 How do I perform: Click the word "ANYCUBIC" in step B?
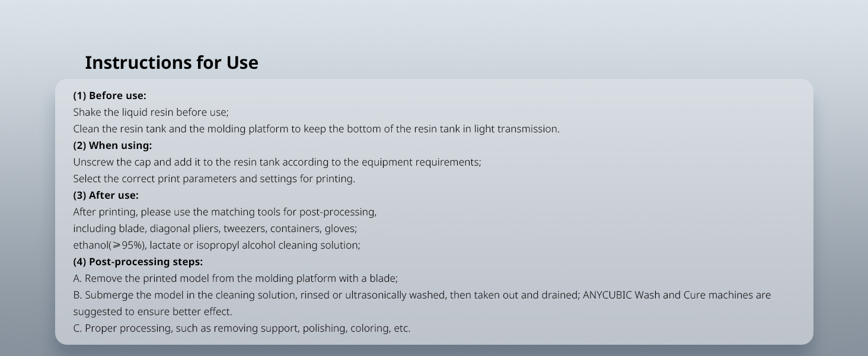pos(607,295)
